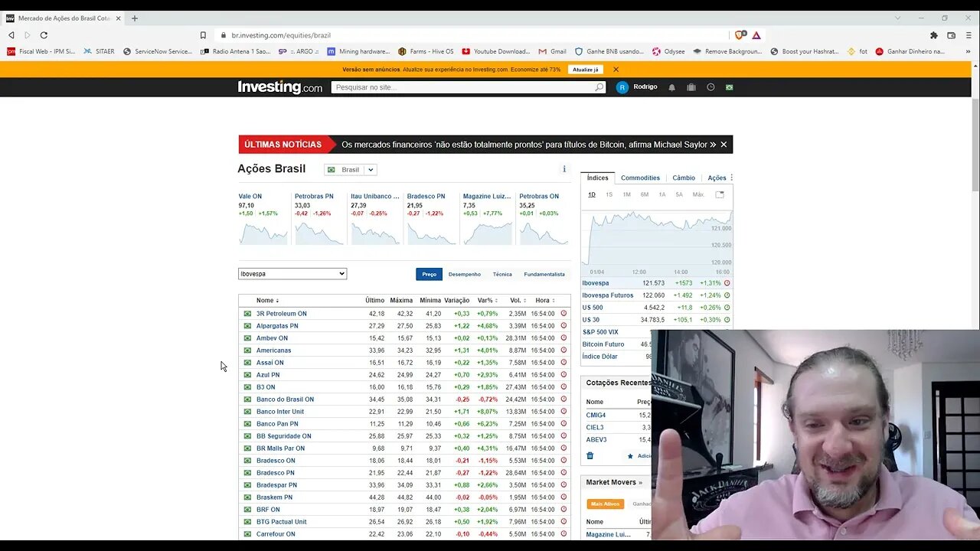The width and height of the screenshot is (980, 551).
Task: Select the Mais Ativos button in Market Movers
Action: [x=606, y=504]
